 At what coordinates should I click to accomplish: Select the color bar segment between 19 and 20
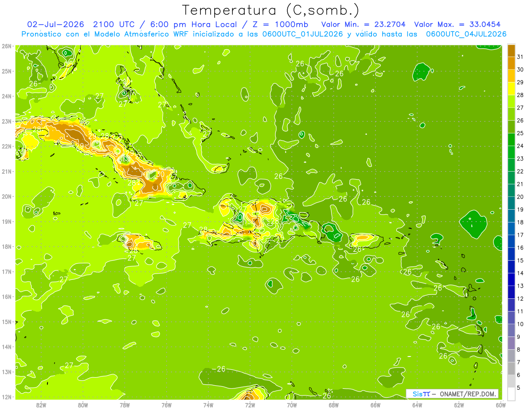511,203
